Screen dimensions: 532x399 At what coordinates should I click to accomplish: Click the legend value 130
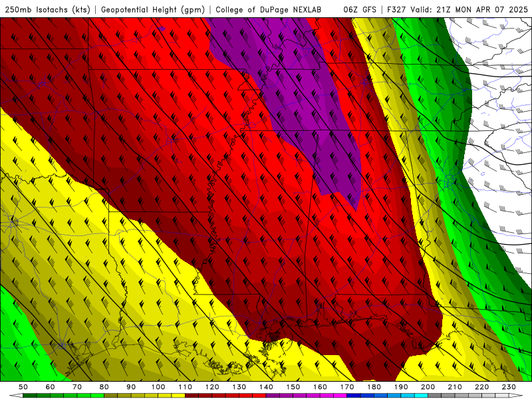click(239, 387)
